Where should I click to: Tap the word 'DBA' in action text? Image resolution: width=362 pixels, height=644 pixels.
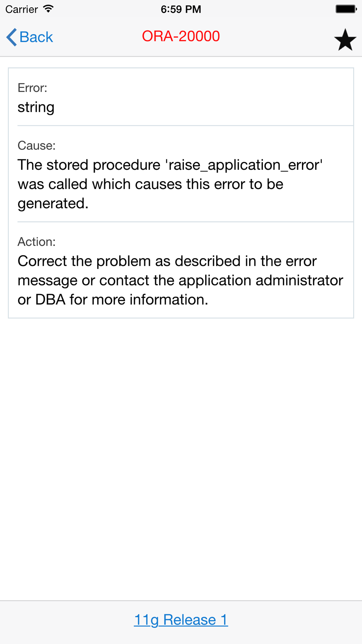pyautogui.click(x=50, y=300)
